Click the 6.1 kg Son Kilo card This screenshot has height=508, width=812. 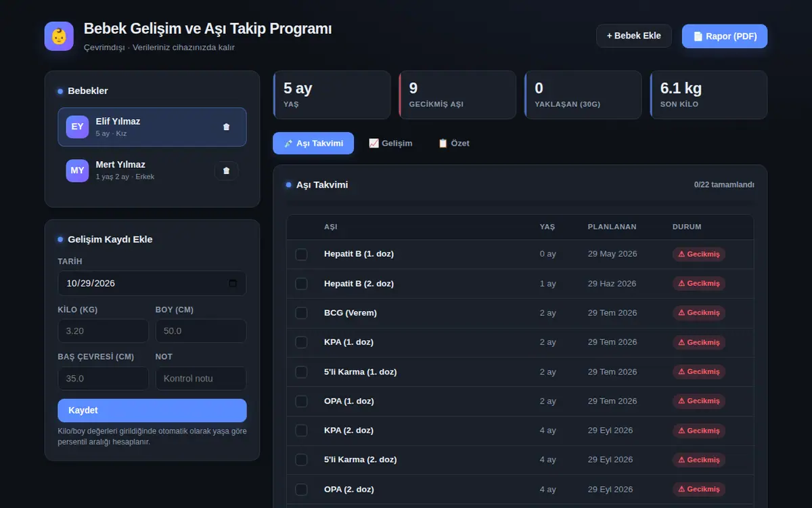coord(708,95)
